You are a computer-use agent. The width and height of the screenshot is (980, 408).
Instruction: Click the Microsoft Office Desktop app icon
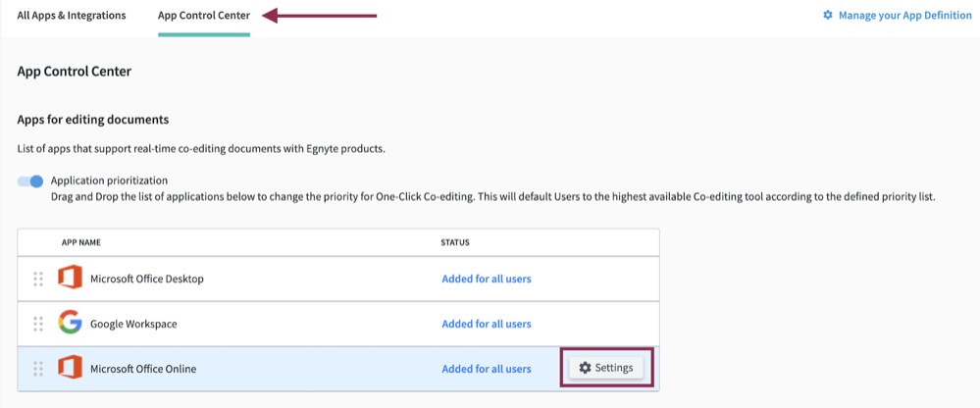click(69, 279)
